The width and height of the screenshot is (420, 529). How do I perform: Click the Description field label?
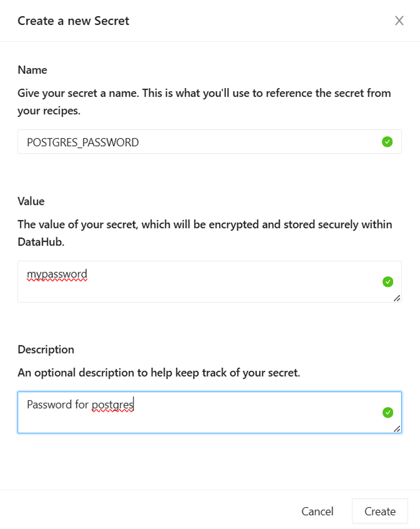pos(46,349)
